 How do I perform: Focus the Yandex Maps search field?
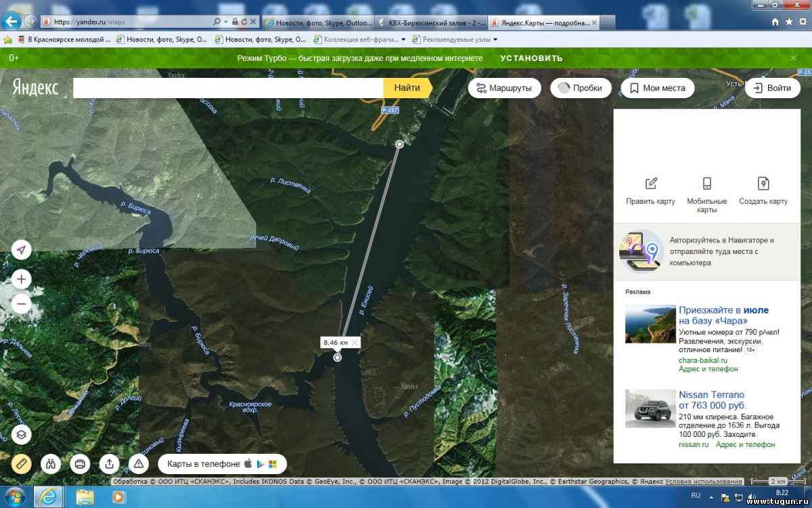228,88
